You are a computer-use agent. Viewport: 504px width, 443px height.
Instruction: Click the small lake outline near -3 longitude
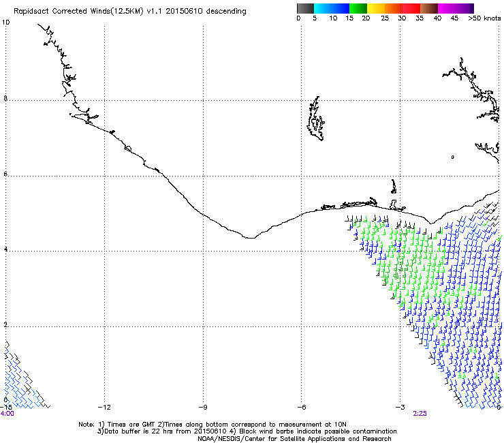click(x=394, y=186)
